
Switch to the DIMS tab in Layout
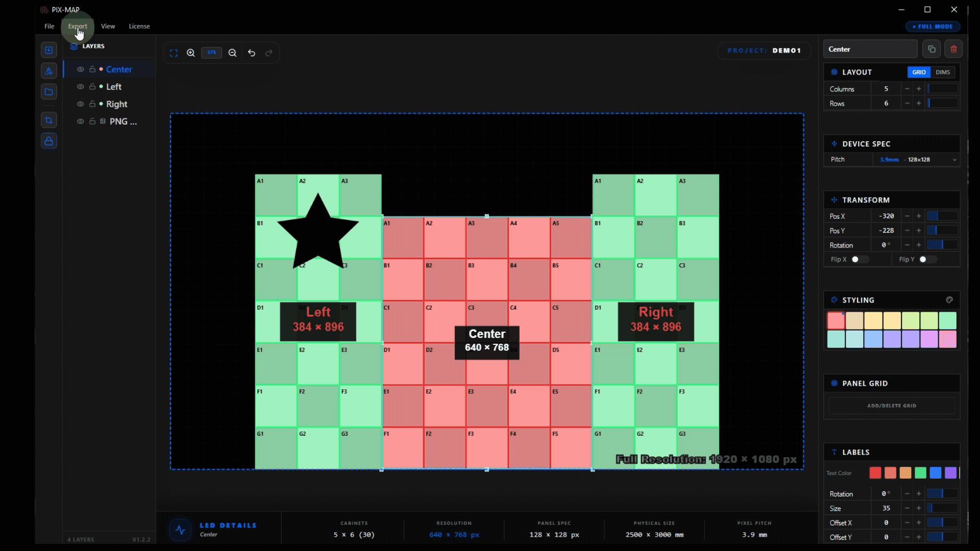tap(942, 72)
